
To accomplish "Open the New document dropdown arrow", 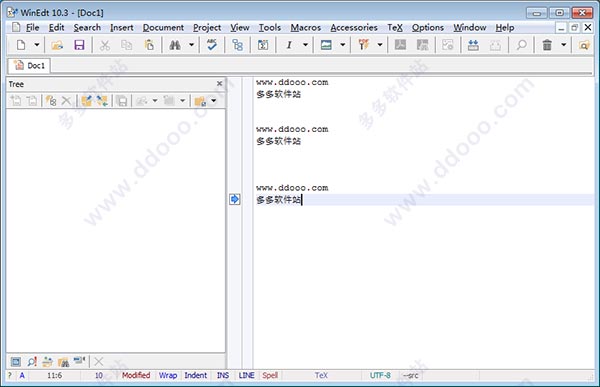I will (37, 45).
